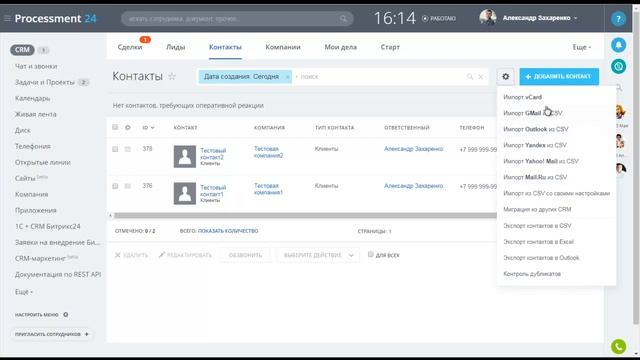Click the Показать количество link
Viewport: 640px width, 360px height.
(x=228, y=231)
